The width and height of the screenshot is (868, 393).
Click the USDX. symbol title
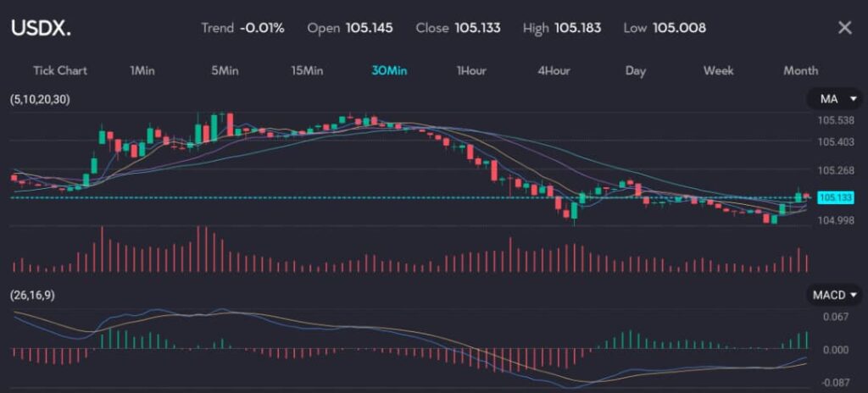pos(41,28)
